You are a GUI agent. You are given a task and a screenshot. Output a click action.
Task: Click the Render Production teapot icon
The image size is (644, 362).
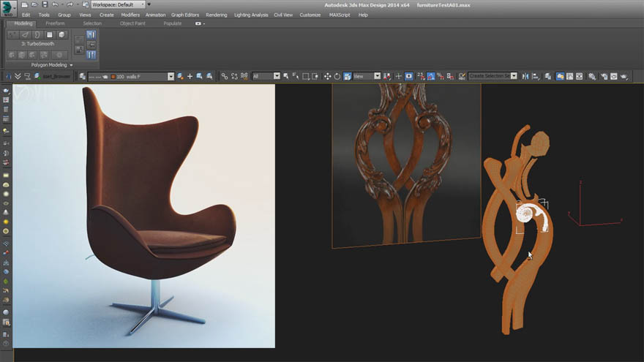(x=624, y=76)
